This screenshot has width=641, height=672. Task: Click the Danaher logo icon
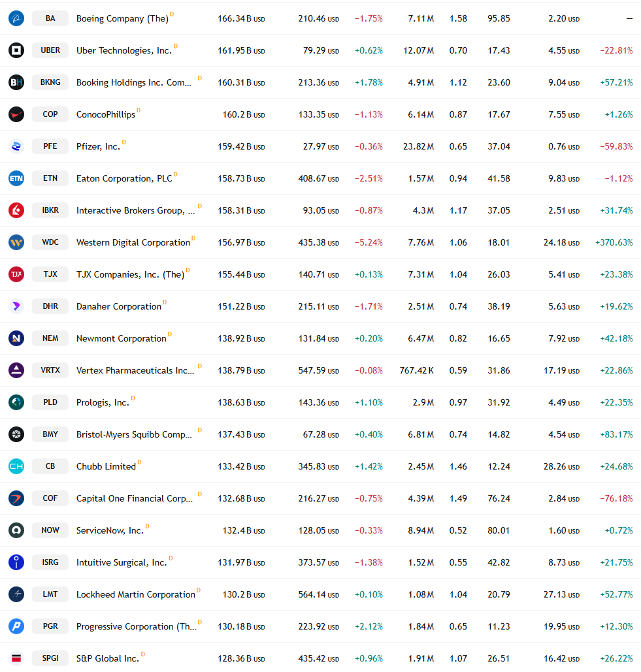16,306
